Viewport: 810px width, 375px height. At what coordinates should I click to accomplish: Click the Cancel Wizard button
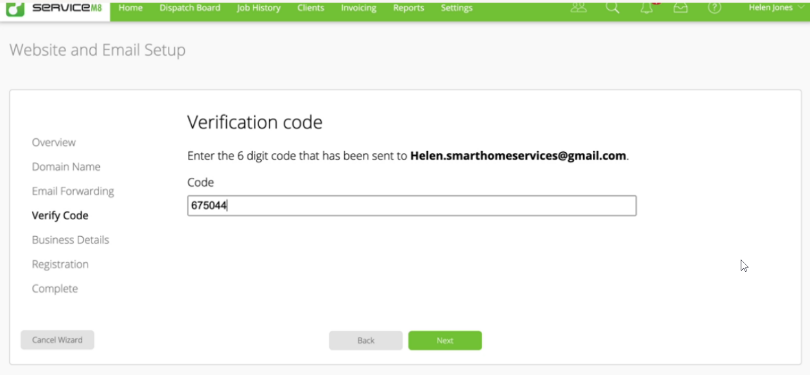click(x=57, y=340)
